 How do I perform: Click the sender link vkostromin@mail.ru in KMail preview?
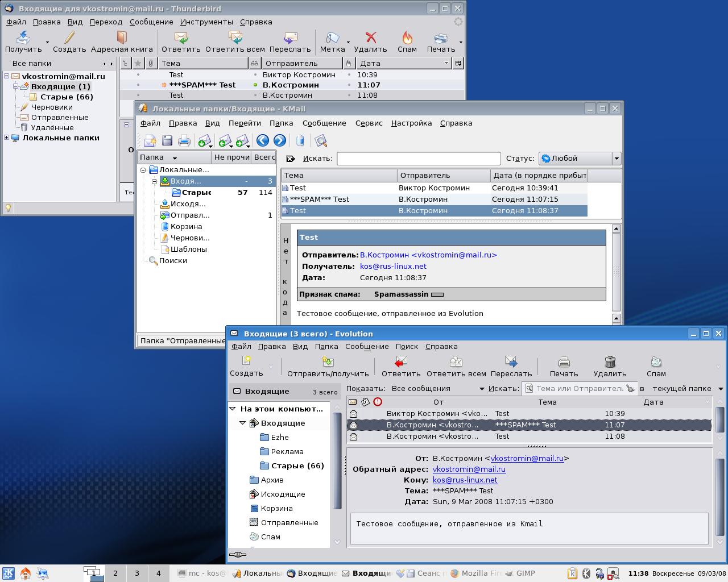point(428,255)
